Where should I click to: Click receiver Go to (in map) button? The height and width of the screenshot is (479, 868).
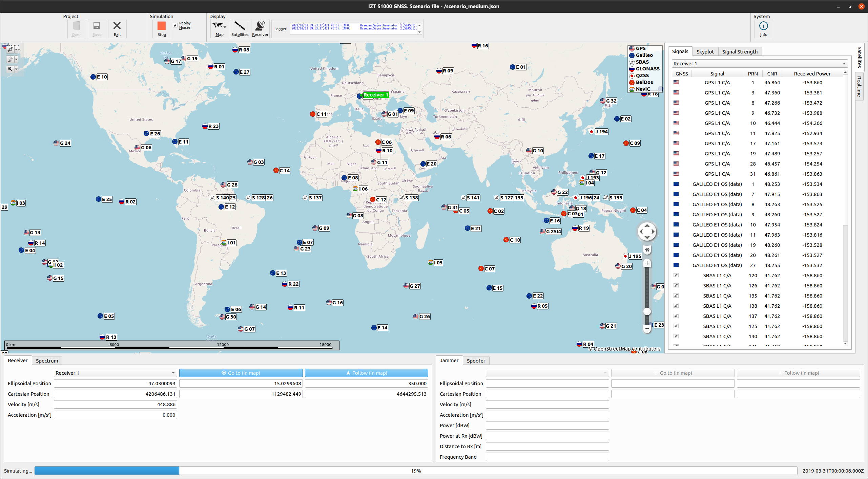point(241,373)
